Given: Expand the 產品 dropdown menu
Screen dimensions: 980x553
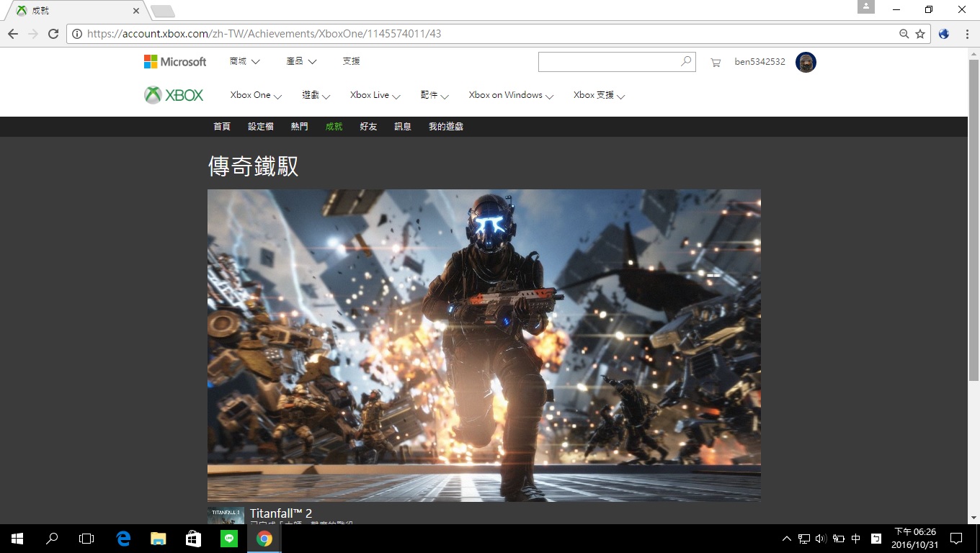Looking at the screenshot, I should point(301,62).
